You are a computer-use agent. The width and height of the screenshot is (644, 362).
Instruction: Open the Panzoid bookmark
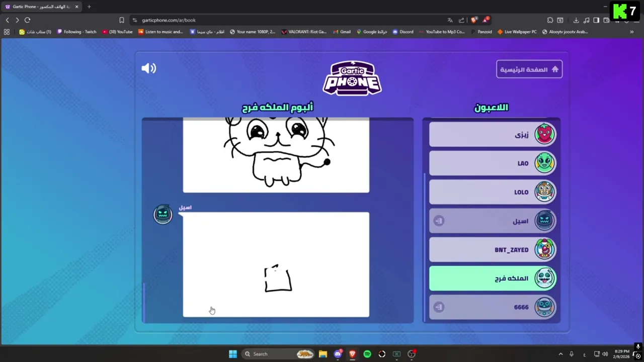point(481,32)
